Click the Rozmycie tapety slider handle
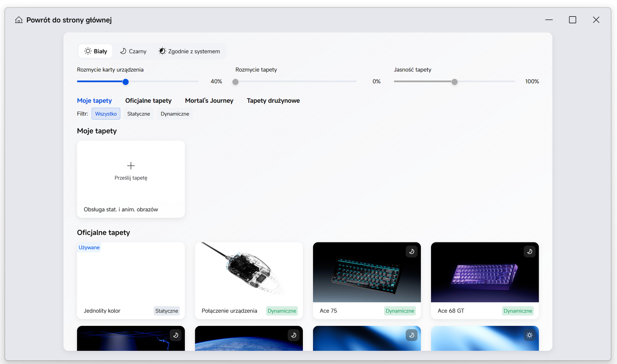The height and width of the screenshot is (364, 617). [235, 82]
